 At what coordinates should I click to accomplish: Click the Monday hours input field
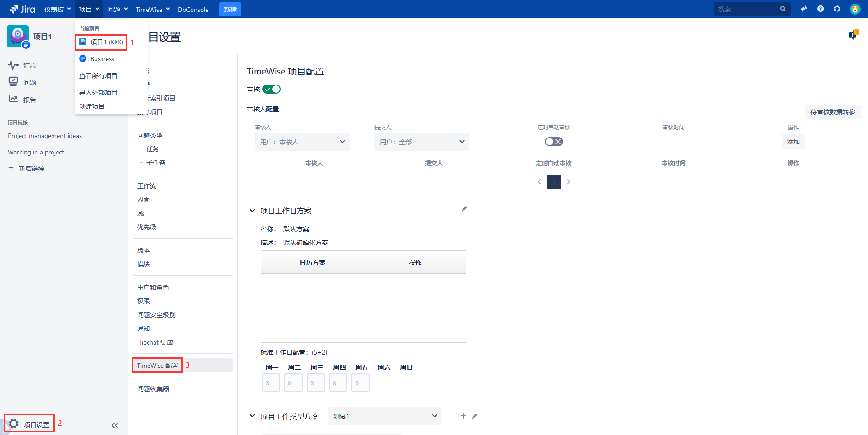271,383
